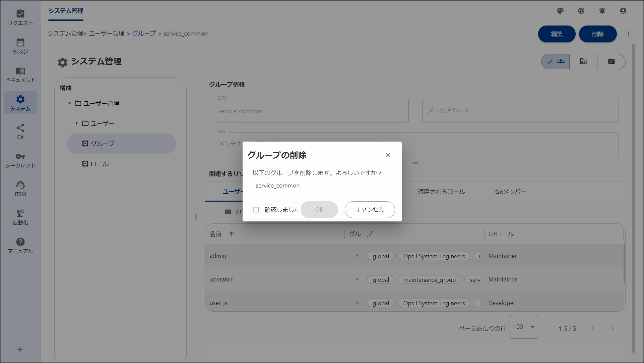This screenshot has width=644, height=363.
Task: Click the panel splitter handle
Action: tap(196, 217)
